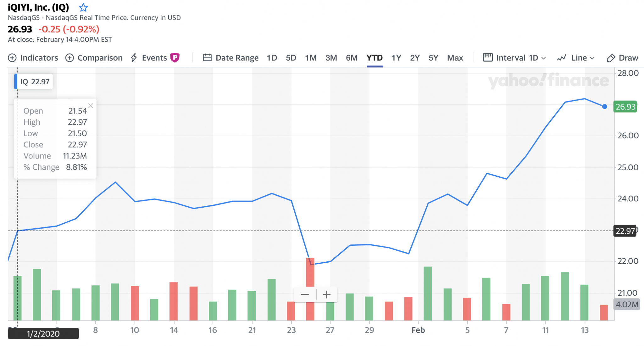Click the Events lightning bolt icon
Screen dimensions: 644x346
pyautogui.click(x=134, y=58)
